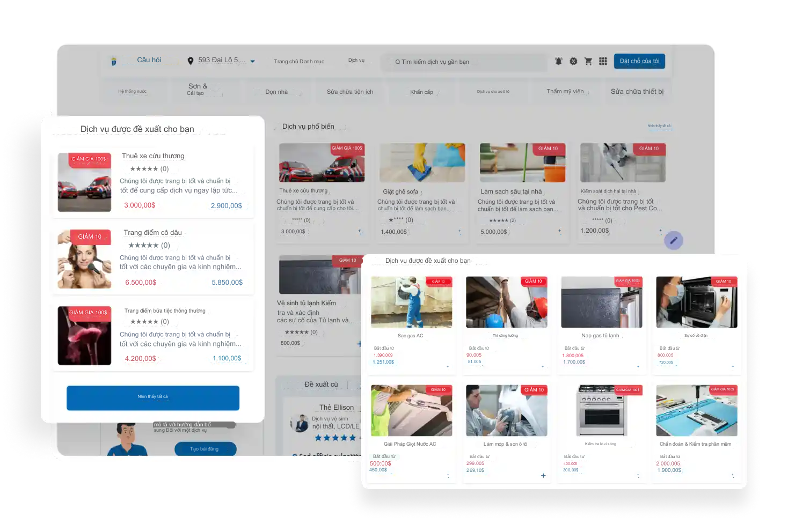Open the shopping cart icon
Screen dimensions: 788x532
point(588,61)
